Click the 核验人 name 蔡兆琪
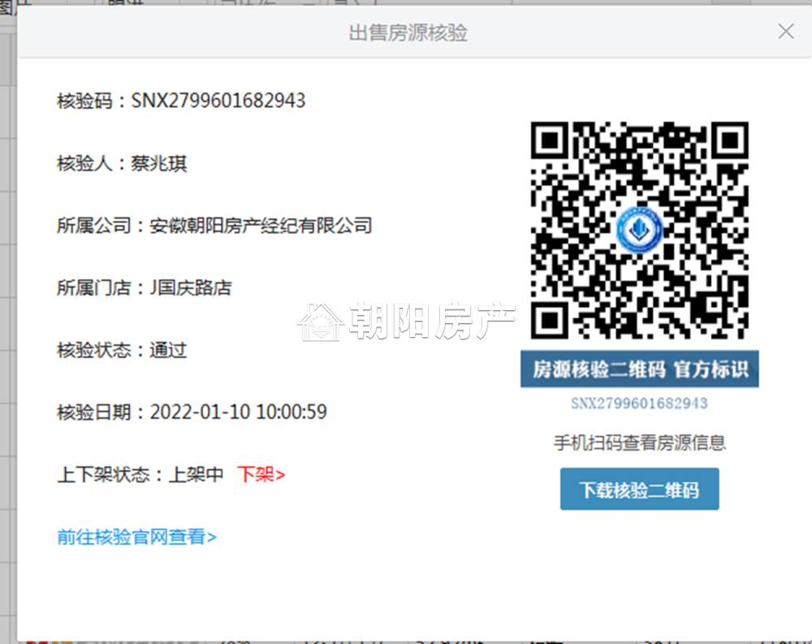 pyautogui.click(x=158, y=164)
